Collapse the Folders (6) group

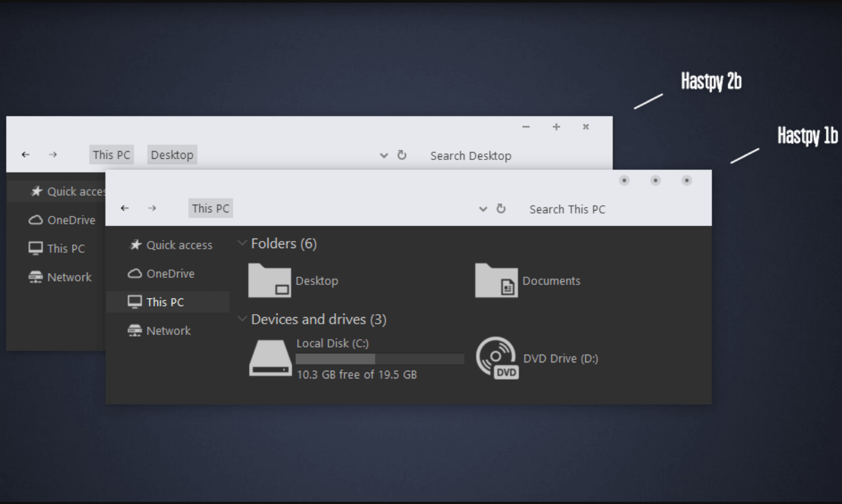pos(242,243)
